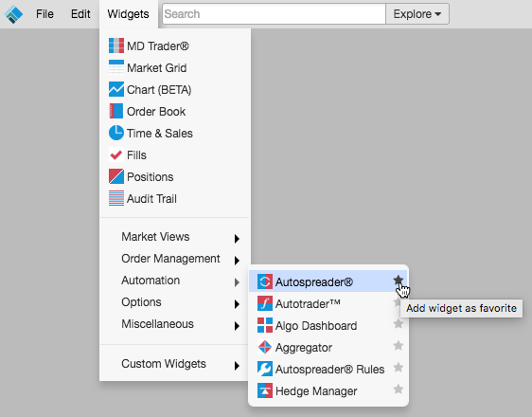The width and height of the screenshot is (532, 417).
Task: Click the Audit Trail striped icon
Action: point(116,198)
